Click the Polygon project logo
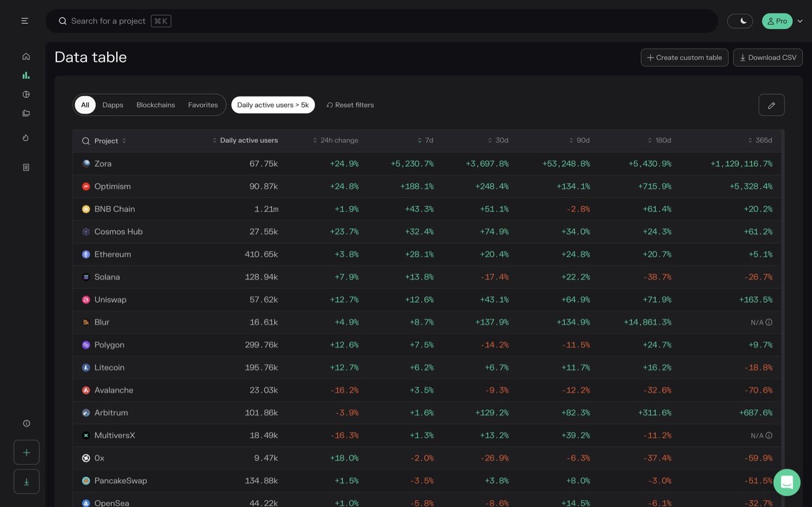 tap(86, 345)
